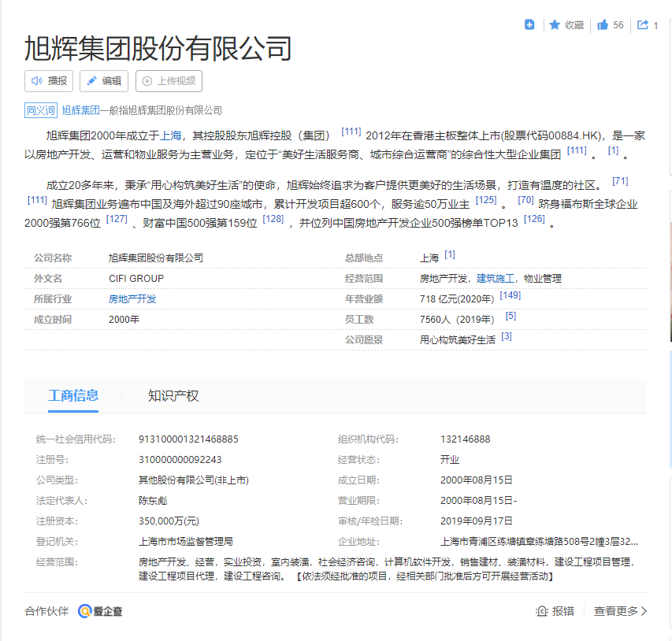Click the 收藏 star icon
Screen dimensions: 672x641
(x=554, y=25)
